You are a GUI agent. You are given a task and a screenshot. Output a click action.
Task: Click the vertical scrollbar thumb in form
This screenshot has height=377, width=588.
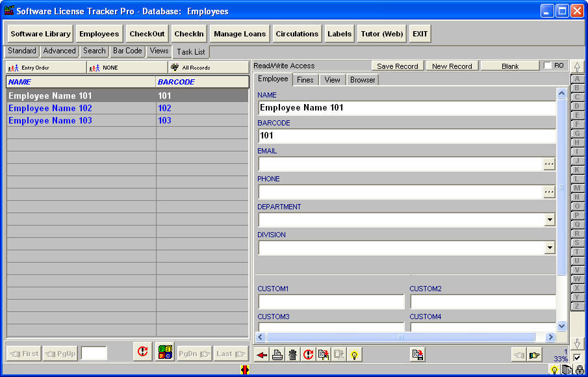pos(561,187)
